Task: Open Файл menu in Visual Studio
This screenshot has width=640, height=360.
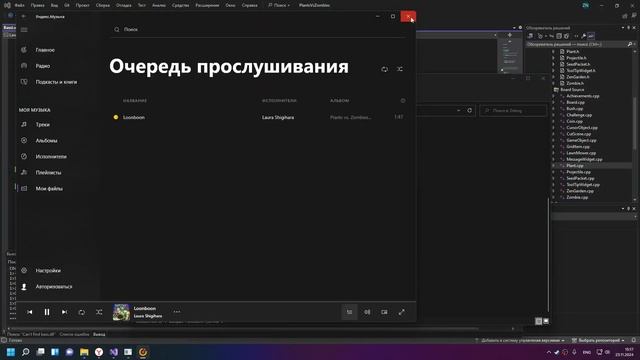Action: coord(19,5)
